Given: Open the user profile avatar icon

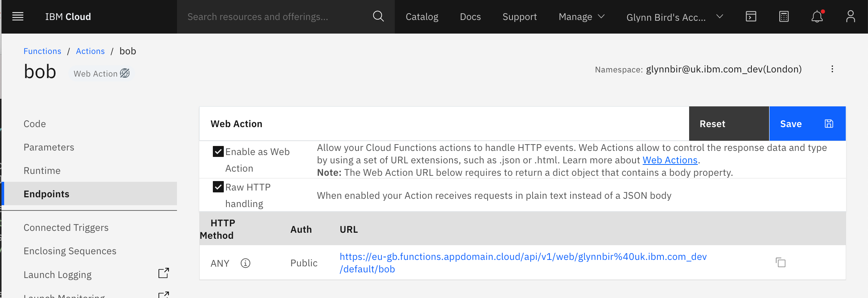Looking at the screenshot, I should coord(850,16).
